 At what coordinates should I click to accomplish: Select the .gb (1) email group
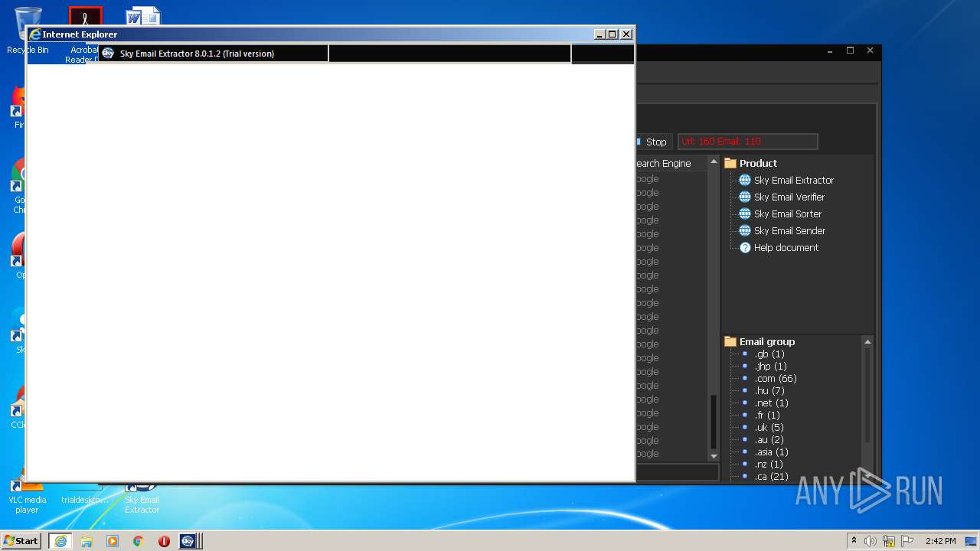coord(769,354)
